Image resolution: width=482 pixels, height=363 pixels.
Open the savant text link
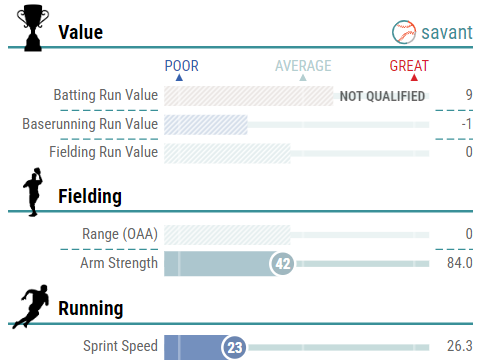[447, 33]
